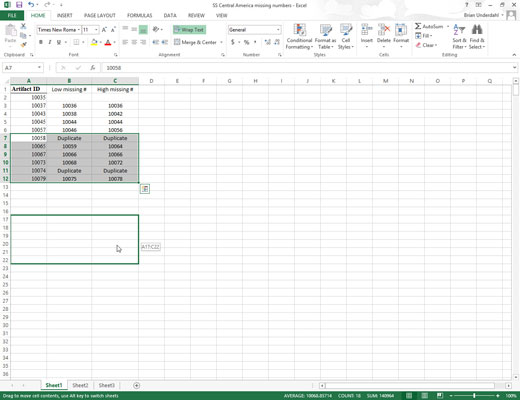
Task: Click the Save icon in quick access toolbar
Action: pyautogui.click(x=19, y=5)
